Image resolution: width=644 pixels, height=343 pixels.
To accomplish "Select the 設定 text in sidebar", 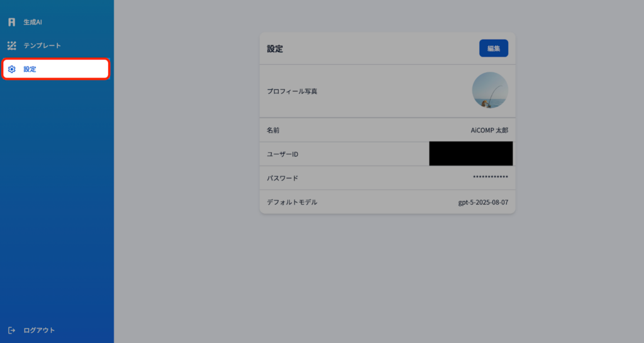I will click(x=30, y=69).
